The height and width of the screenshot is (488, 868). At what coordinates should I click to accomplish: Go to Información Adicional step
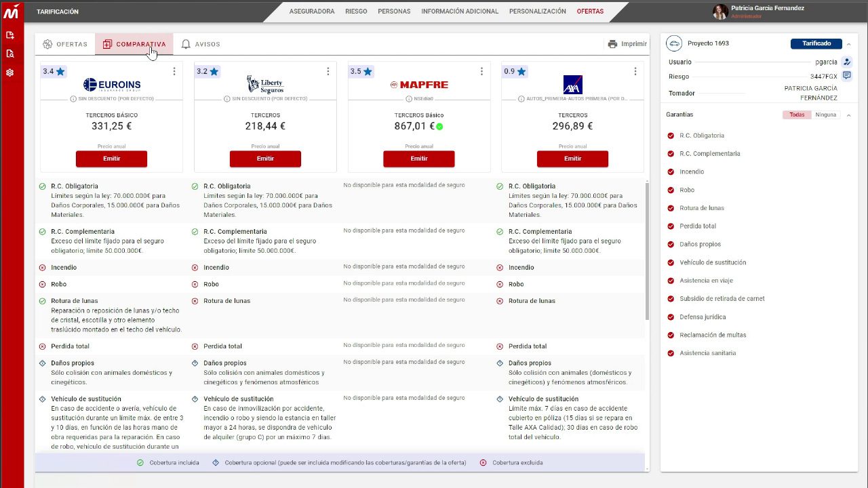(x=460, y=12)
